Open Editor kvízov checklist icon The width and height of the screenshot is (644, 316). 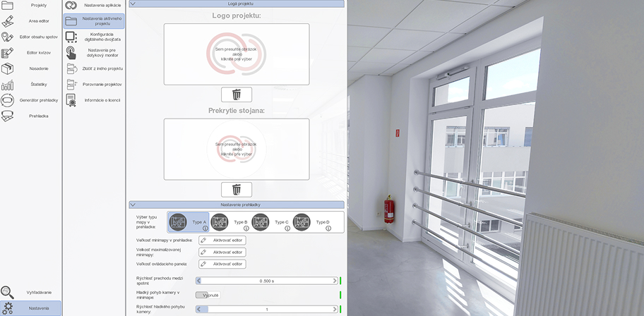point(7,53)
